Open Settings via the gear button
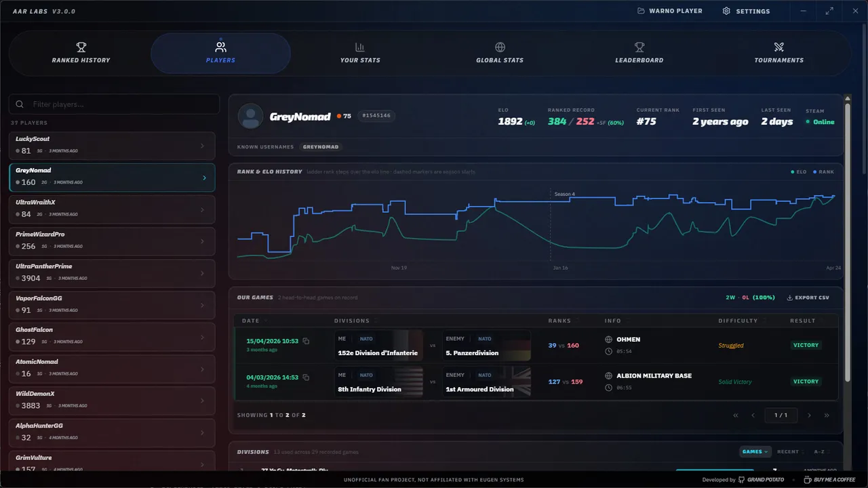The width and height of the screenshot is (868, 488). (746, 11)
